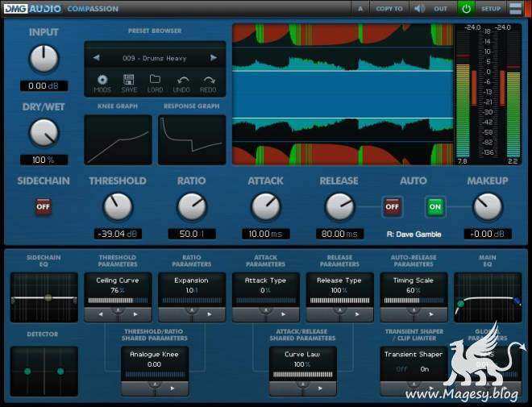Open the Knee Graph display
The height and width of the screenshot is (407, 532).
point(118,139)
